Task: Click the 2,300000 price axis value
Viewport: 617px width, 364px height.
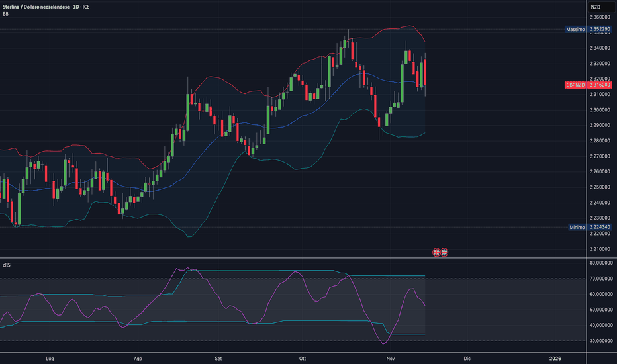Action: click(x=600, y=110)
